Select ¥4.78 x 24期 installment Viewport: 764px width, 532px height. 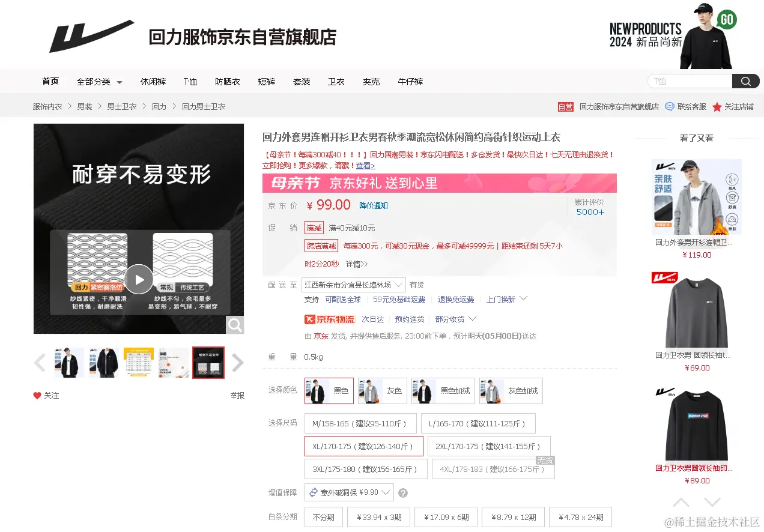pos(581,517)
